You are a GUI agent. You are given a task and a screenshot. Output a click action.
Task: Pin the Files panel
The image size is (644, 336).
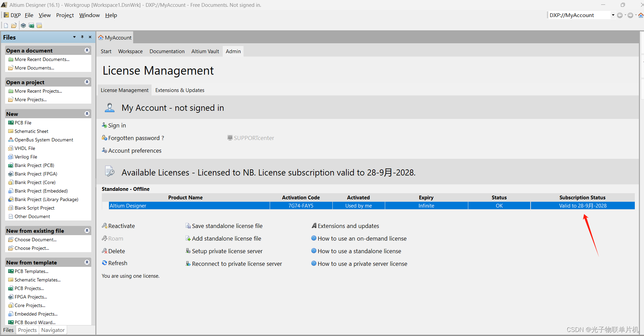[82, 37]
